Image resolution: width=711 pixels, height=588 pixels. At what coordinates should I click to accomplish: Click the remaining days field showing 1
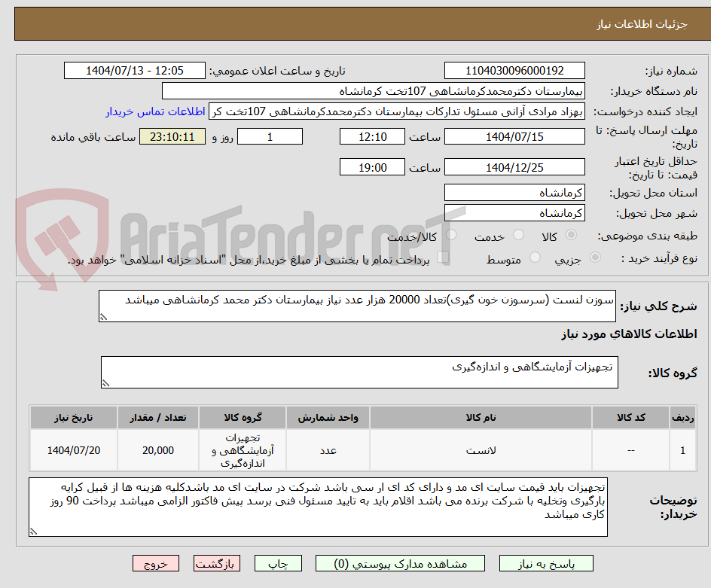[270, 136]
